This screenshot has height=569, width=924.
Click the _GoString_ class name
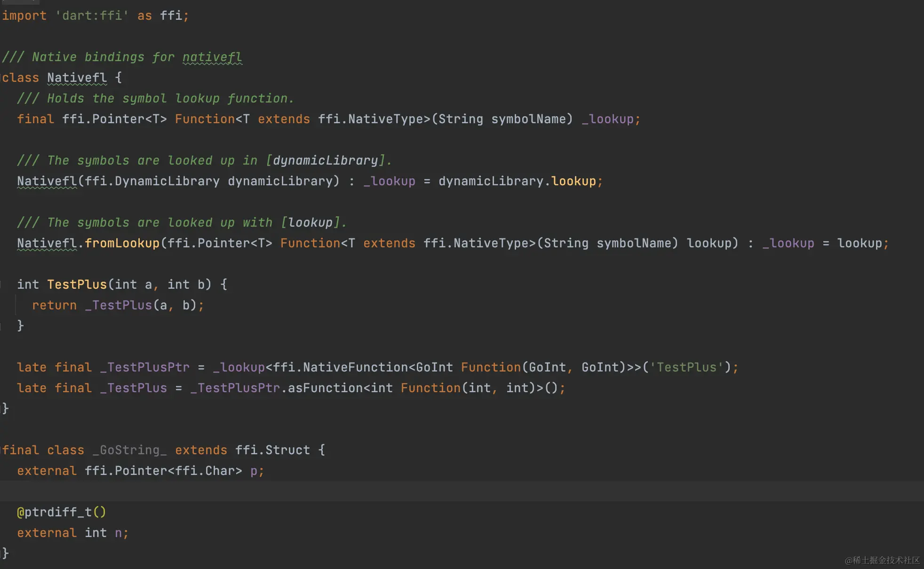[130, 450]
